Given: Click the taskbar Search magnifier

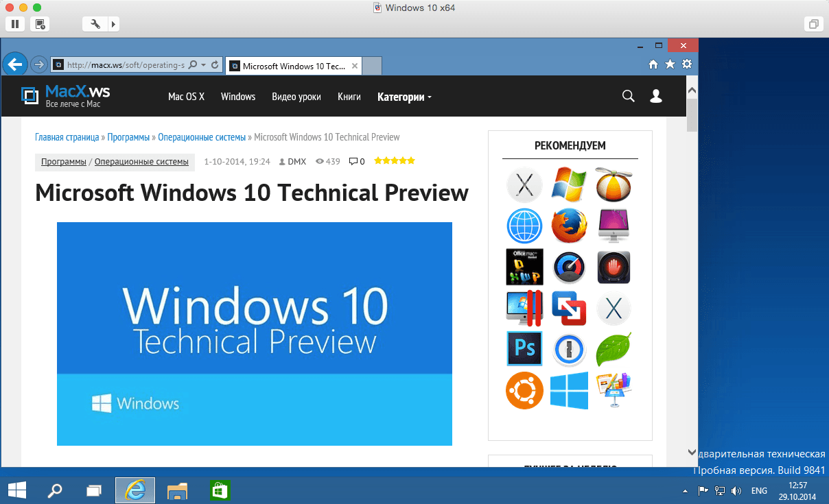Looking at the screenshot, I should pyautogui.click(x=54, y=490).
